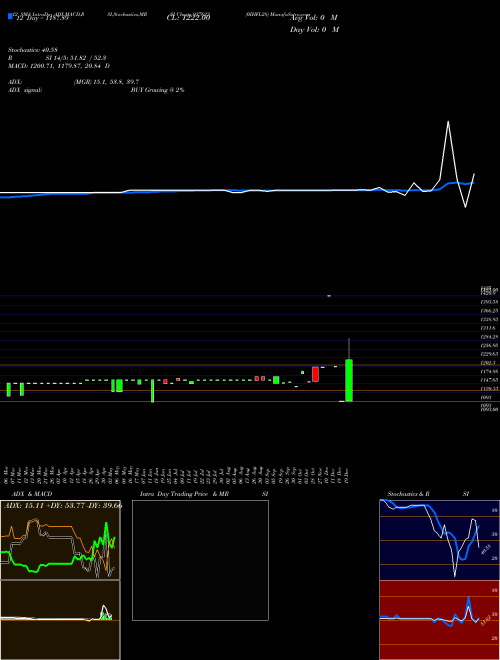Select the MACD values '1200.71, 1179.87, 20.84'
Image resolution: width=500 pixels, height=660 pixels.
tap(66, 66)
